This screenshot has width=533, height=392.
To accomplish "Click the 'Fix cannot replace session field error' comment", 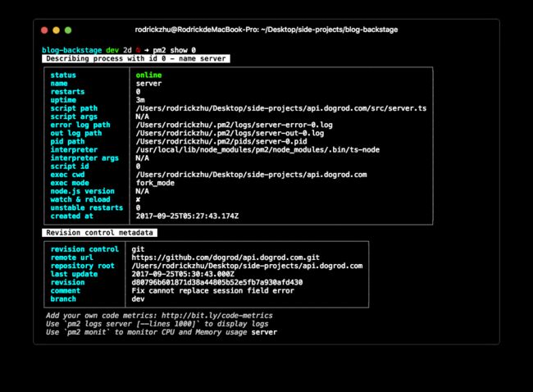I will pos(213,290).
